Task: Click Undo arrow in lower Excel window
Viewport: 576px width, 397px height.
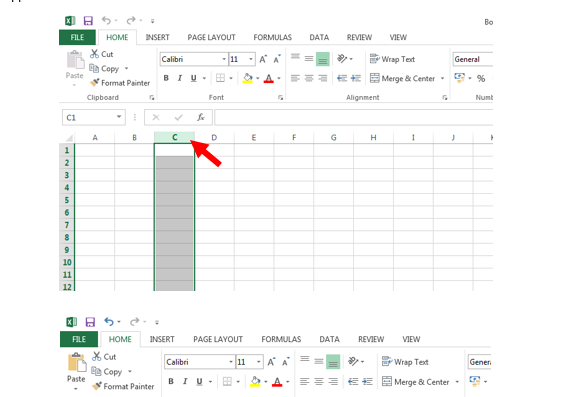Action: 109,322
